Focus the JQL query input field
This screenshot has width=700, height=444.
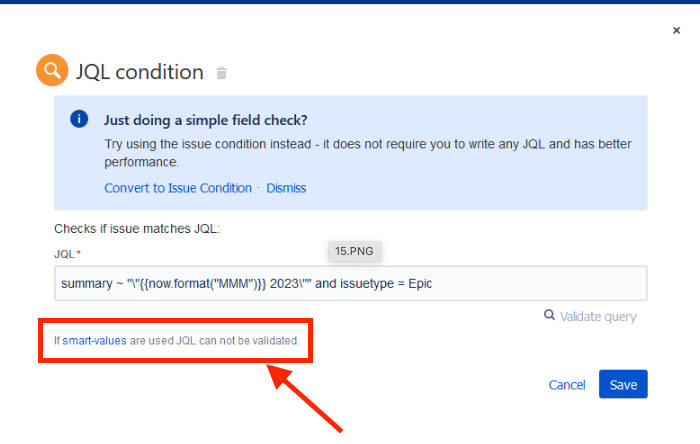click(x=351, y=283)
